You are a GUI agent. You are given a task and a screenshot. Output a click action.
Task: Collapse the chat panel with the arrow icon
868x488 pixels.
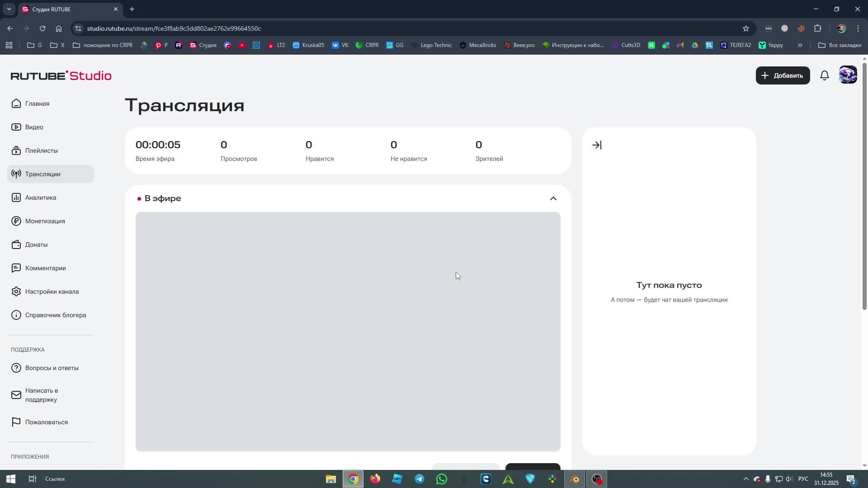coord(597,145)
